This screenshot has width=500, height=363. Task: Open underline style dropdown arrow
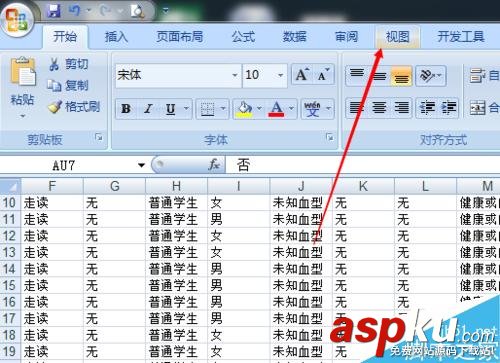(x=187, y=108)
